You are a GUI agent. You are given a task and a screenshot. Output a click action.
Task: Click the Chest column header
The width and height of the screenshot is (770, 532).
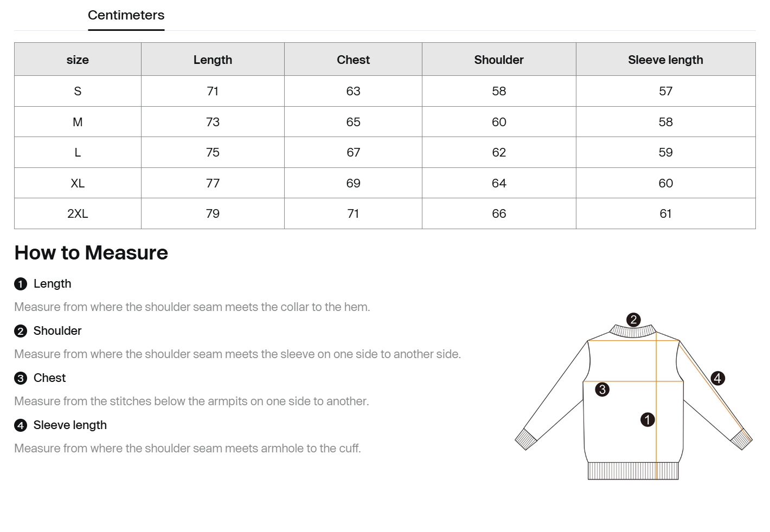point(353,60)
